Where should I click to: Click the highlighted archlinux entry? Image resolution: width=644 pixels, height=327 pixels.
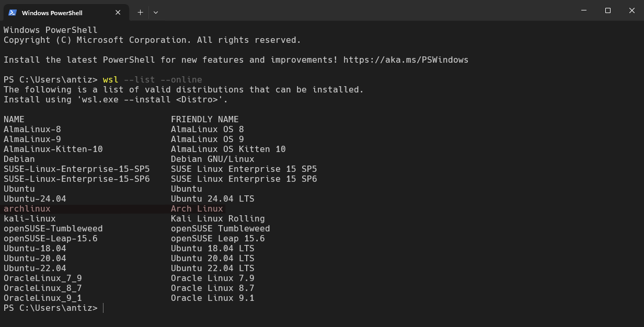pyautogui.click(x=27, y=208)
